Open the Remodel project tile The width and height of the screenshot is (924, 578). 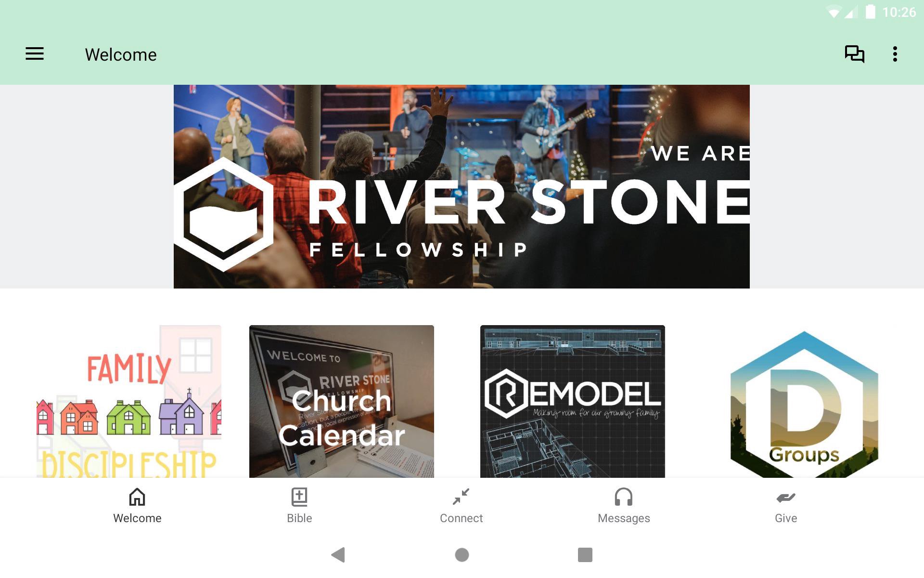tap(573, 401)
